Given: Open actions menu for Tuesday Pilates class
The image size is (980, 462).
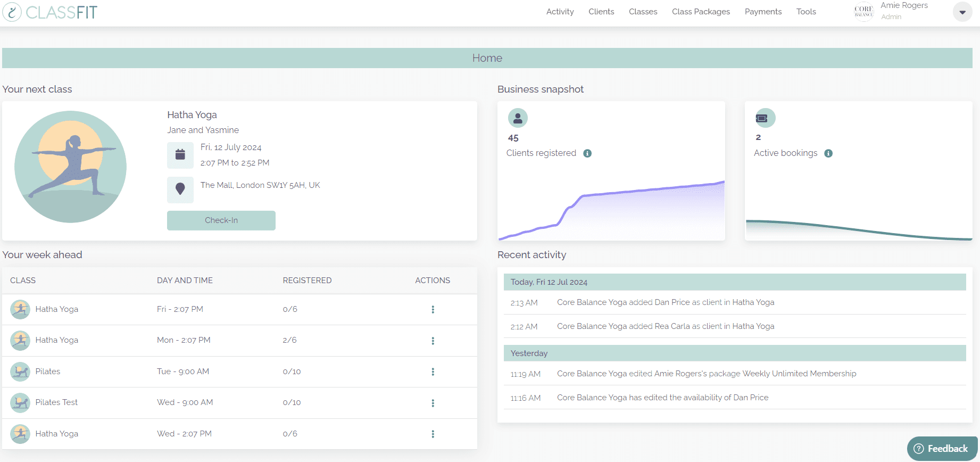Looking at the screenshot, I should point(433,372).
